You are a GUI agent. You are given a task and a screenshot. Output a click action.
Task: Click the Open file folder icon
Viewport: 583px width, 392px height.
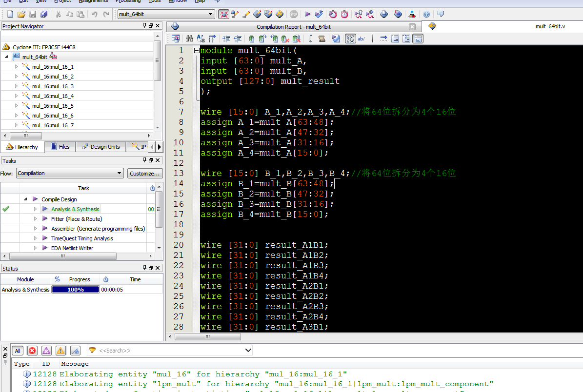21,14
